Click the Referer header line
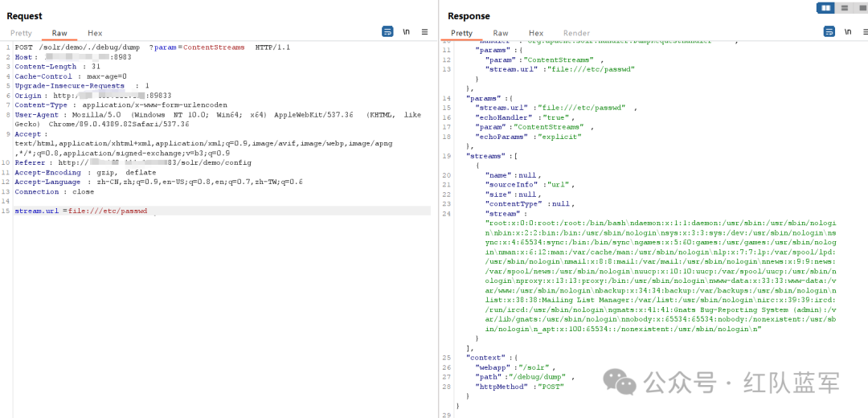 [133, 162]
